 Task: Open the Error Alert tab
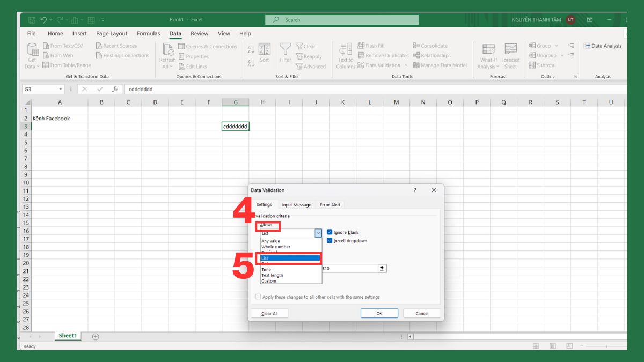[330, 204]
